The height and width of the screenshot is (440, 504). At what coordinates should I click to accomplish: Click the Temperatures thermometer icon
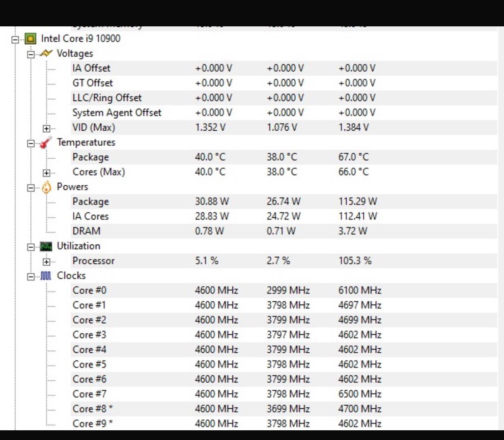click(46, 142)
